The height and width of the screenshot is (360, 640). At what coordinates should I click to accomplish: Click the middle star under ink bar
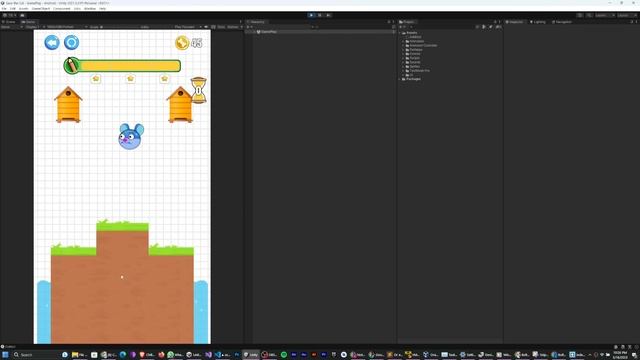131,78
